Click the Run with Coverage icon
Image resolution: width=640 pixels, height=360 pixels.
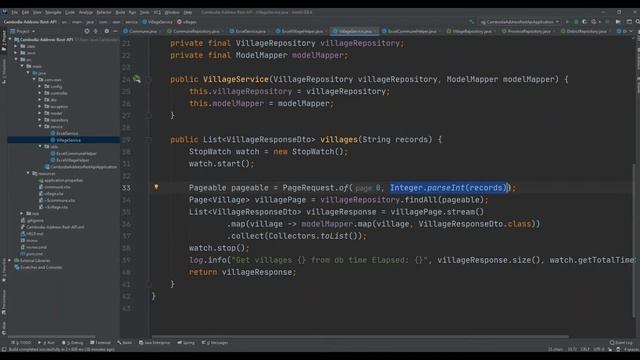(x=584, y=22)
